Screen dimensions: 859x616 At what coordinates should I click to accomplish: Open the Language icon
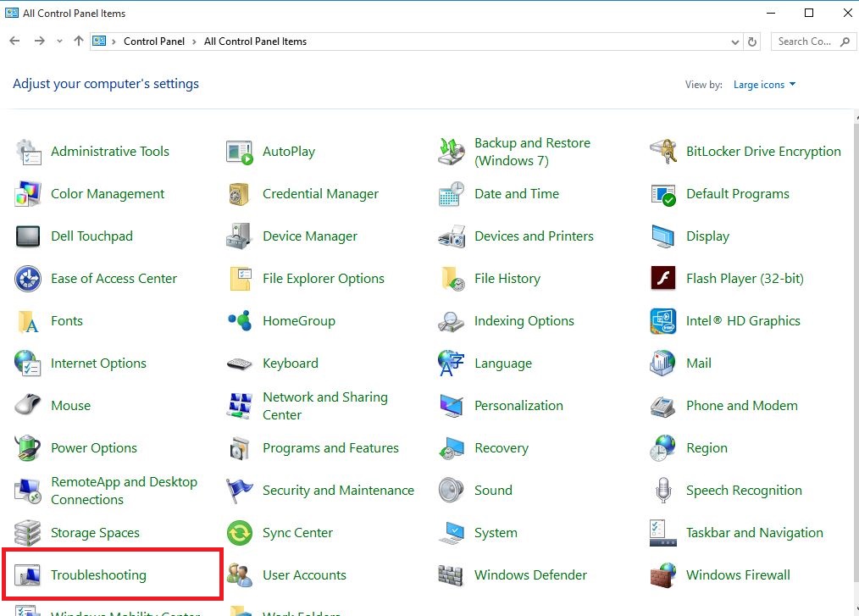[x=452, y=363]
